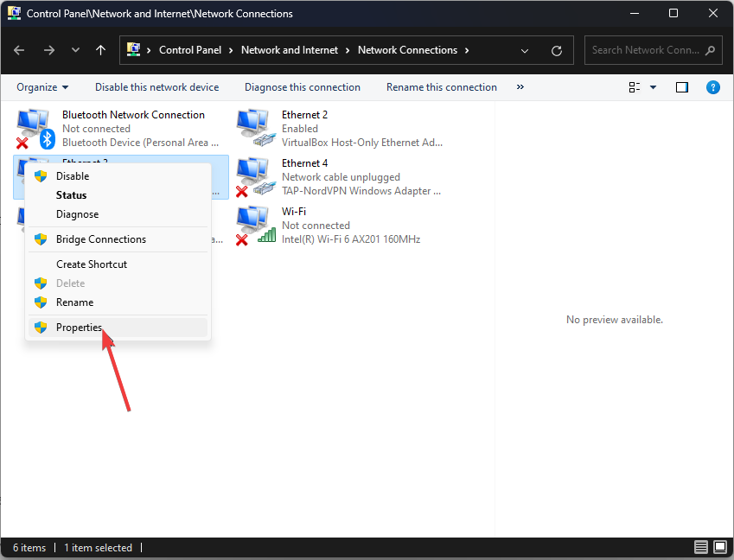The height and width of the screenshot is (560, 734).
Task: Click the Bluetooth Network Connection name
Action: 133,115
